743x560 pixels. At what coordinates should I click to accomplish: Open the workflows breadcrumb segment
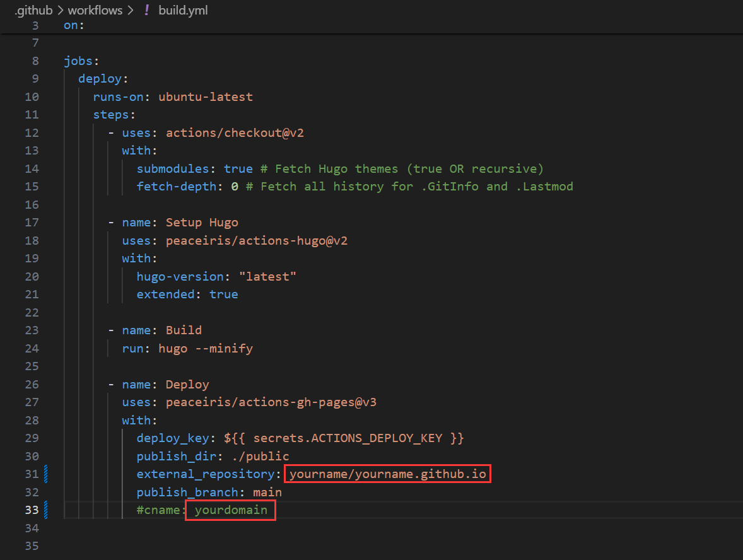pyautogui.click(x=95, y=10)
